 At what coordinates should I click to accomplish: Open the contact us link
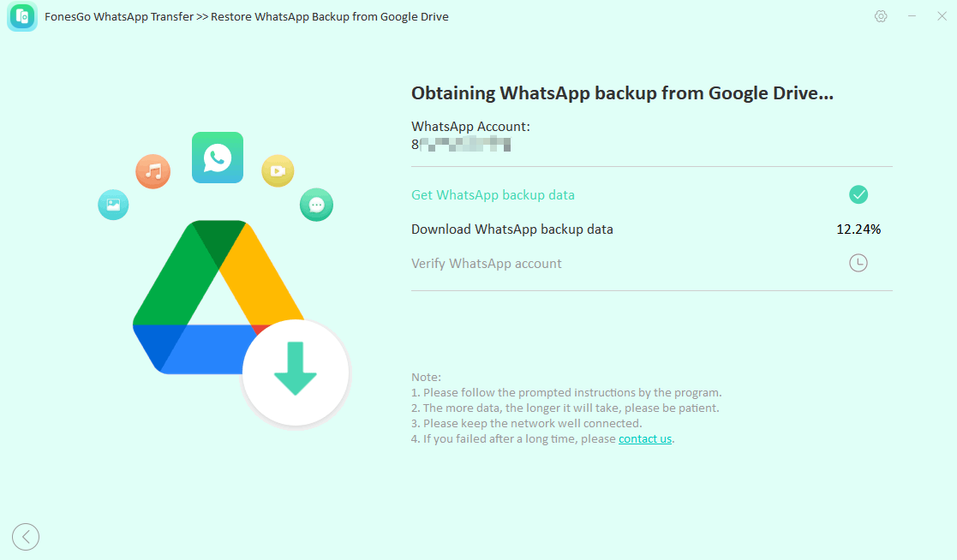coord(645,439)
